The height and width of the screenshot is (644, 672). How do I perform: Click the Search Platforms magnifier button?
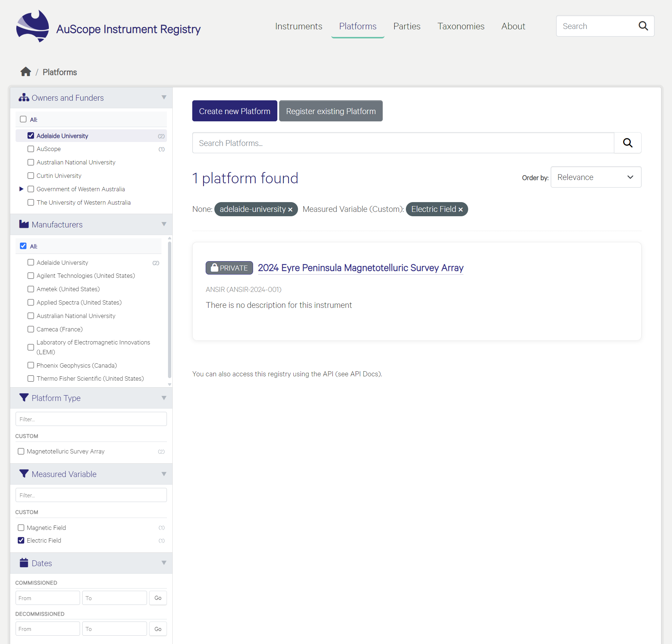[x=627, y=143]
